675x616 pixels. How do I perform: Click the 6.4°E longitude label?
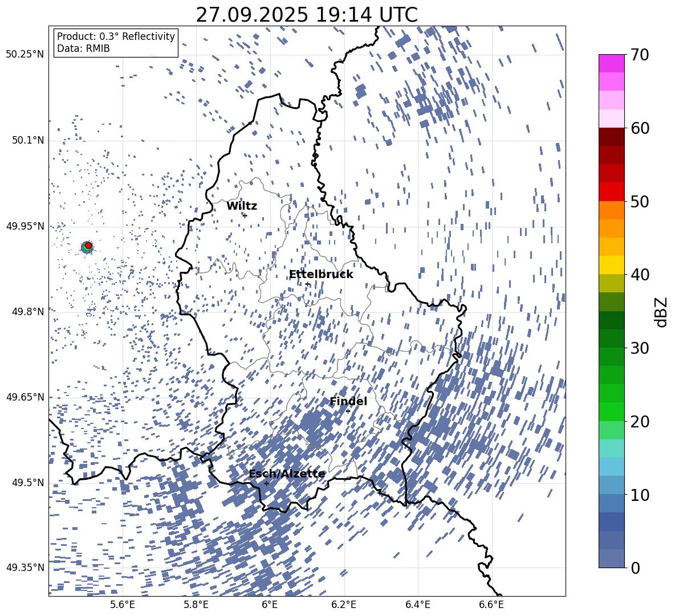click(418, 605)
